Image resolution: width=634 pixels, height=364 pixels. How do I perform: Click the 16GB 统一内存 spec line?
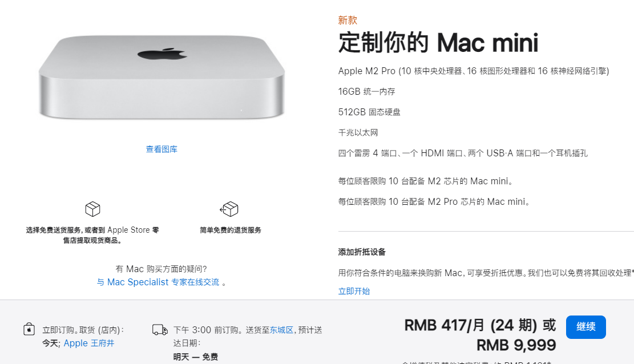pos(367,91)
